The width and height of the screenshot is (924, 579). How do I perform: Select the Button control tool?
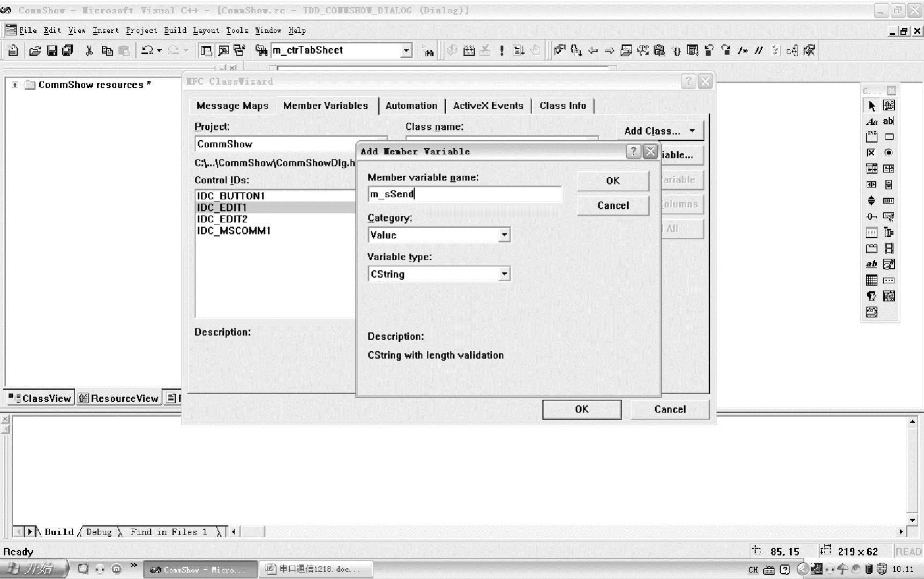(889, 137)
